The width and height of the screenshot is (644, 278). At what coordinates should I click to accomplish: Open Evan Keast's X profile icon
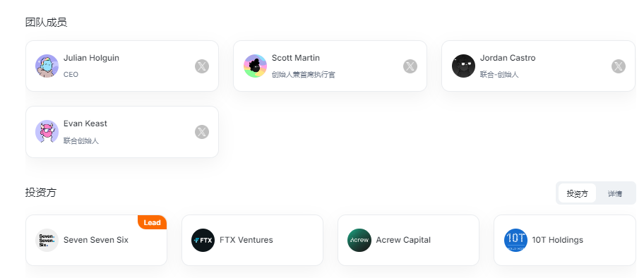tap(202, 132)
